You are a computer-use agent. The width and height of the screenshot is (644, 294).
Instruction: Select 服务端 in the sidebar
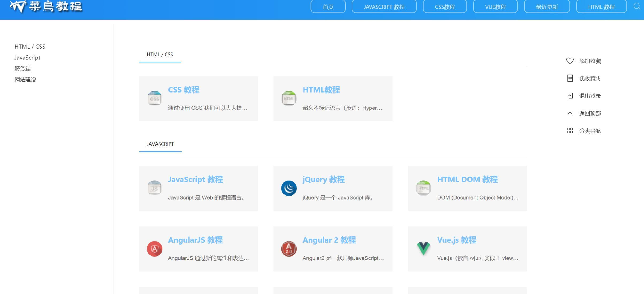[22, 68]
